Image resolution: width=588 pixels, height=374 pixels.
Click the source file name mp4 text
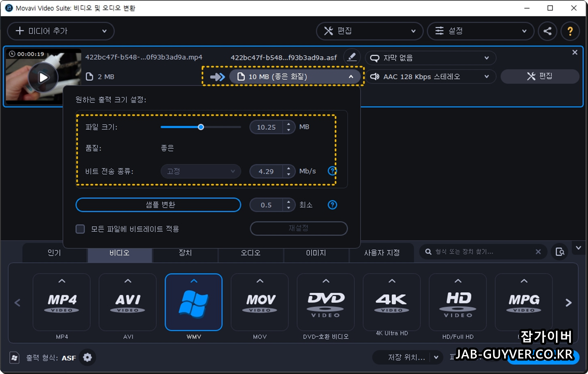click(144, 57)
